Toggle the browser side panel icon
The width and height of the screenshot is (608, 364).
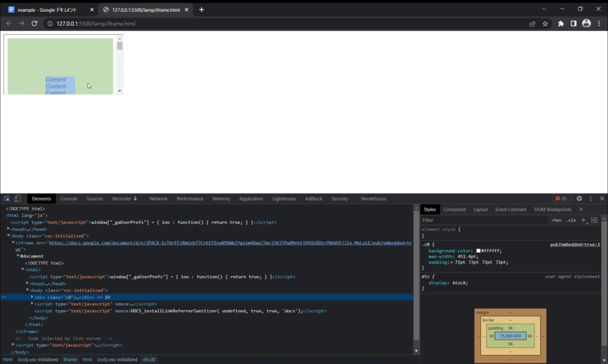pyautogui.click(x=574, y=24)
